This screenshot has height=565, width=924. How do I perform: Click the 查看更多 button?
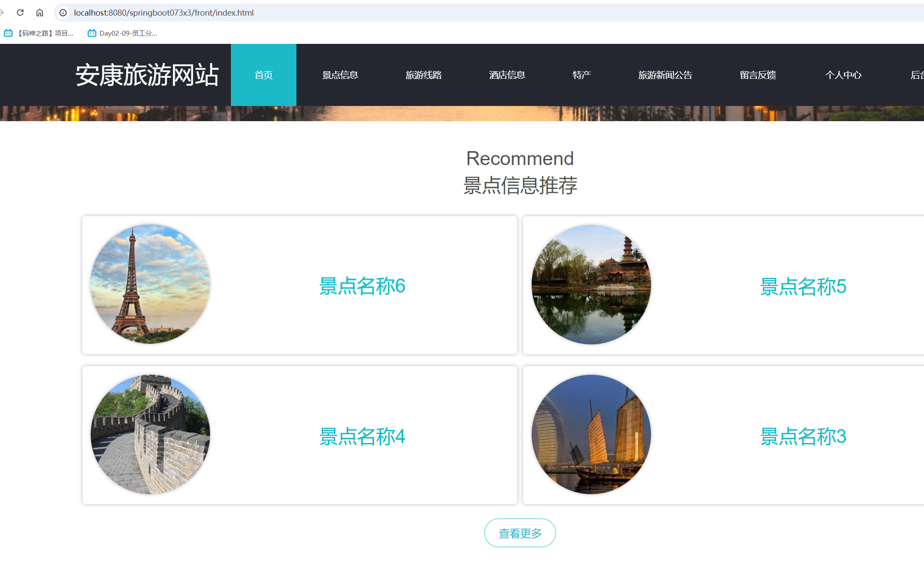pyautogui.click(x=520, y=533)
